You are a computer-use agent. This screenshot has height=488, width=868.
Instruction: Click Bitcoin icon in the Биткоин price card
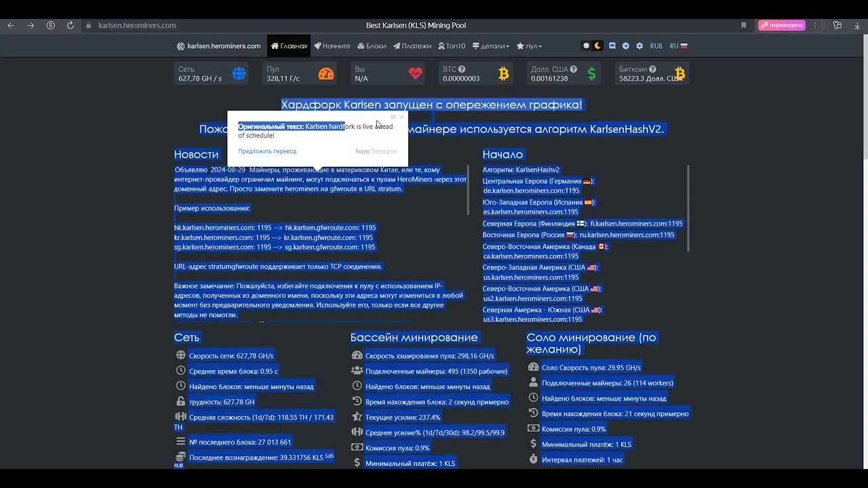(x=679, y=74)
